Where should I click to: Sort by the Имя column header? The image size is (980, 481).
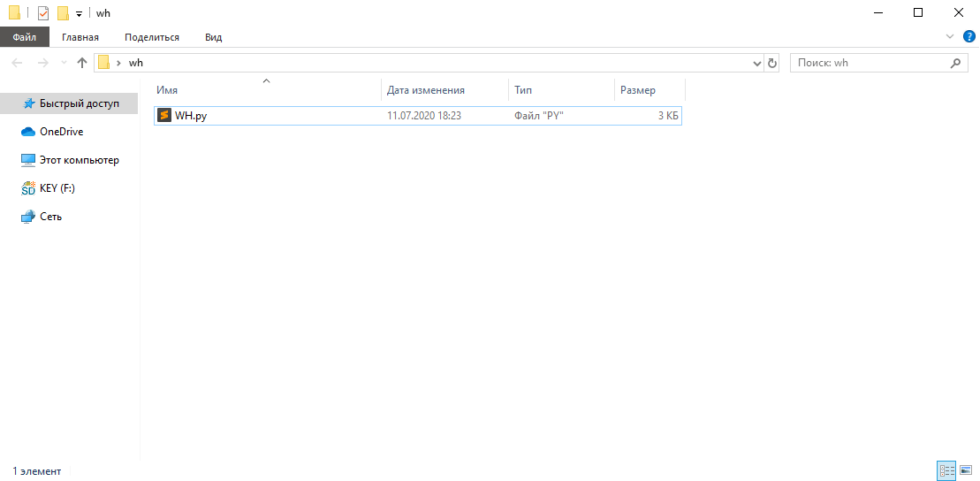(x=267, y=90)
